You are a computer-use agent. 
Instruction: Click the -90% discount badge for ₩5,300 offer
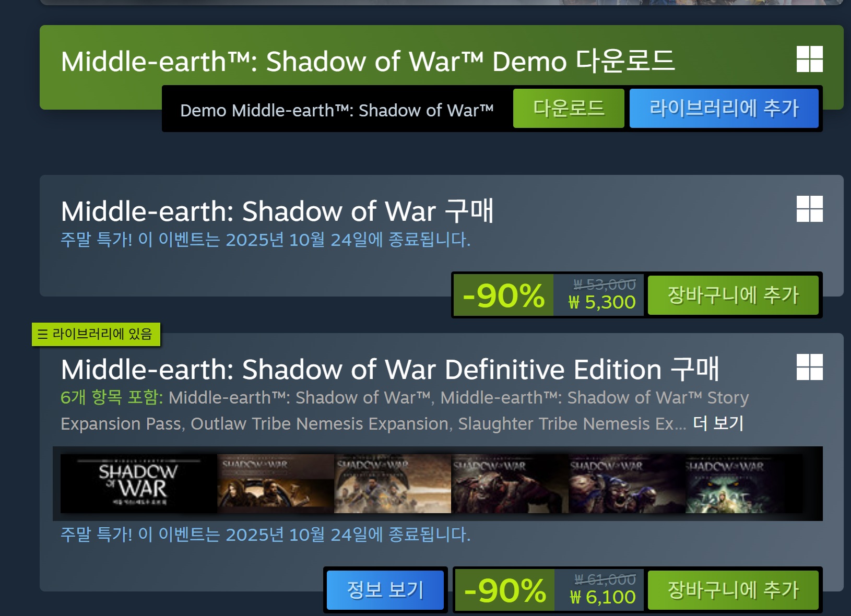[503, 295]
